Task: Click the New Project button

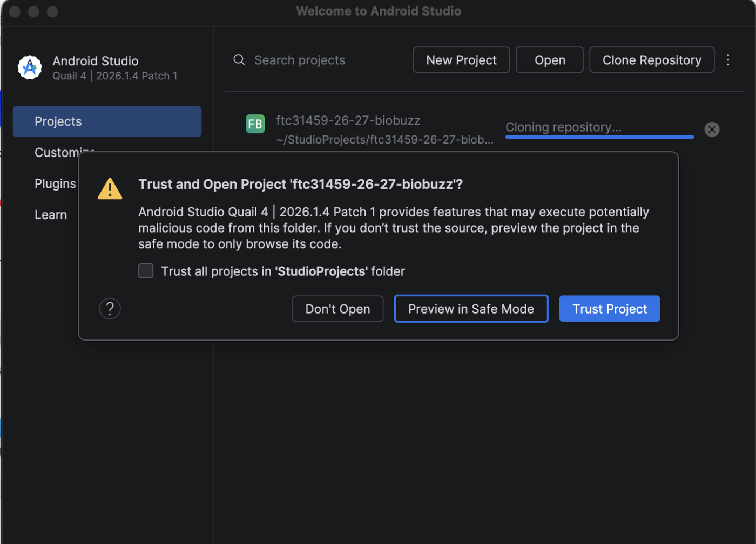Action: [x=461, y=60]
